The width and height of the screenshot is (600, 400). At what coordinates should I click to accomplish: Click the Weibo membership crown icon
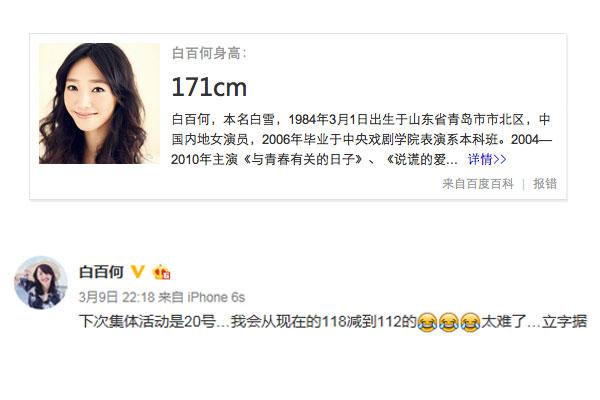(161, 272)
